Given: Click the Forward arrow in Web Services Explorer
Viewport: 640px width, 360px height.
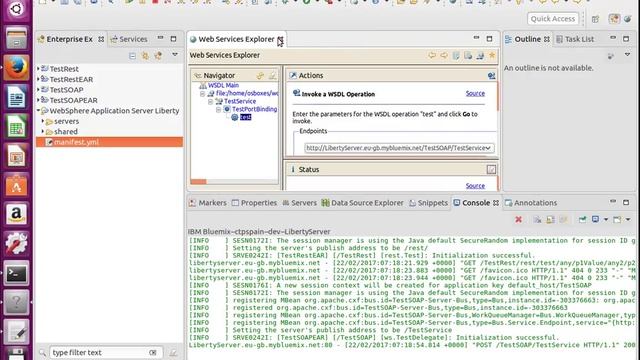Looking at the screenshot, I should [x=444, y=55].
